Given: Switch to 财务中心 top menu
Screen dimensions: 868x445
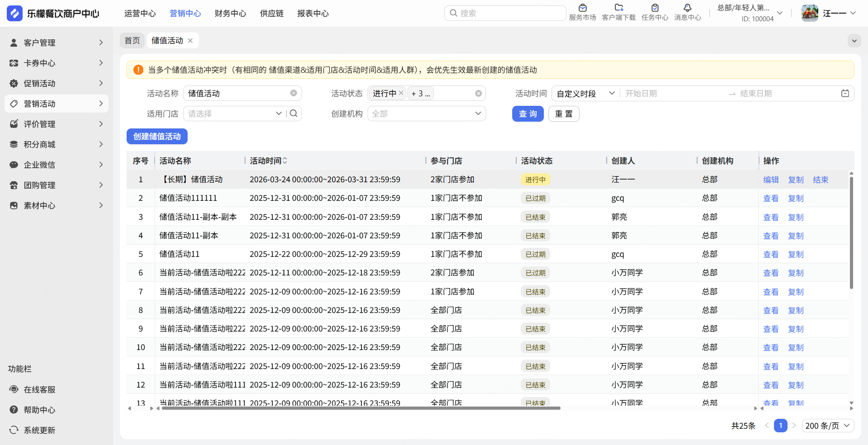Looking at the screenshot, I should pyautogui.click(x=230, y=14).
